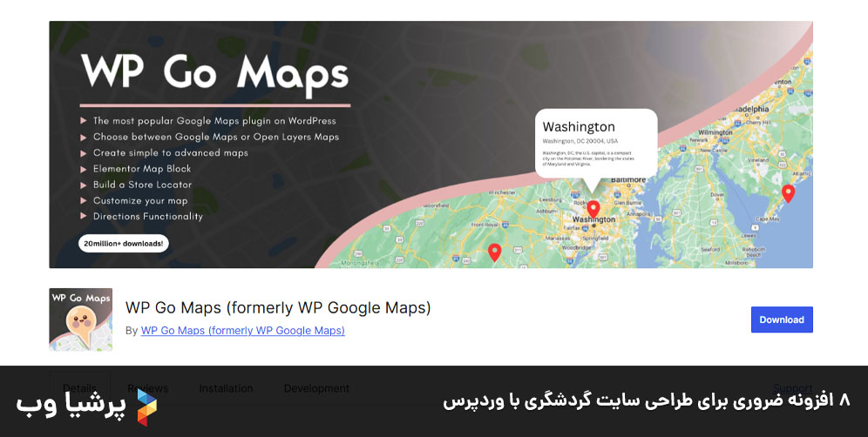This screenshot has width=868, height=437.
Task: Go to the Development tab
Action: pyautogui.click(x=316, y=388)
